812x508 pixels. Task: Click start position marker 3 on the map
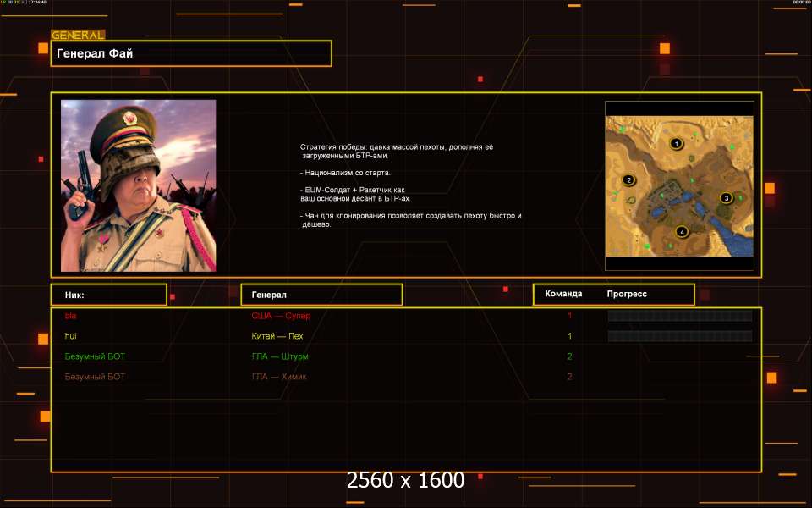coord(725,198)
